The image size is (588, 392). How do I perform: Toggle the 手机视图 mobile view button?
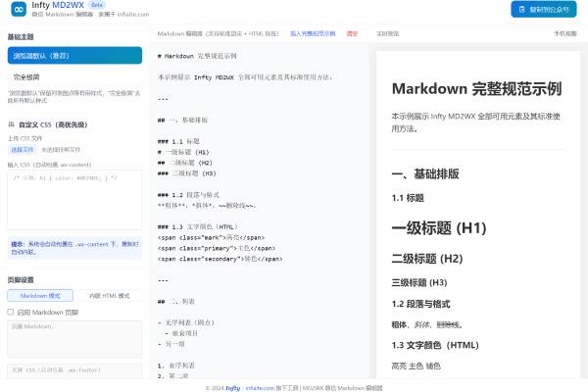pos(565,33)
